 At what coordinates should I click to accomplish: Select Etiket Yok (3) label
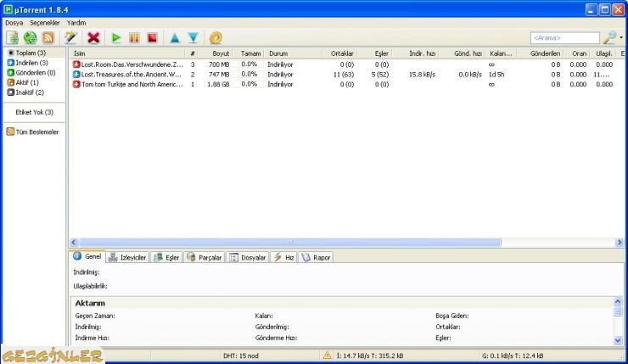pyautogui.click(x=35, y=112)
